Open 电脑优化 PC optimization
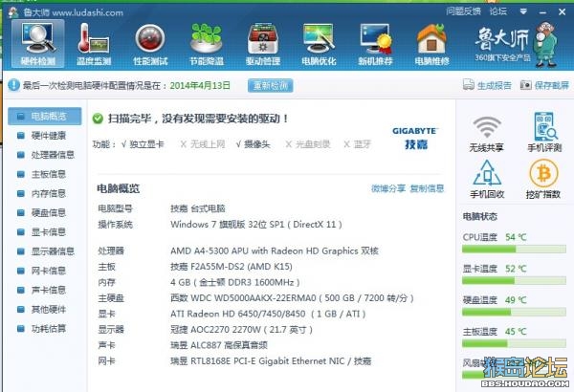Image resolution: width=574 pixels, height=392 pixels. point(319,44)
